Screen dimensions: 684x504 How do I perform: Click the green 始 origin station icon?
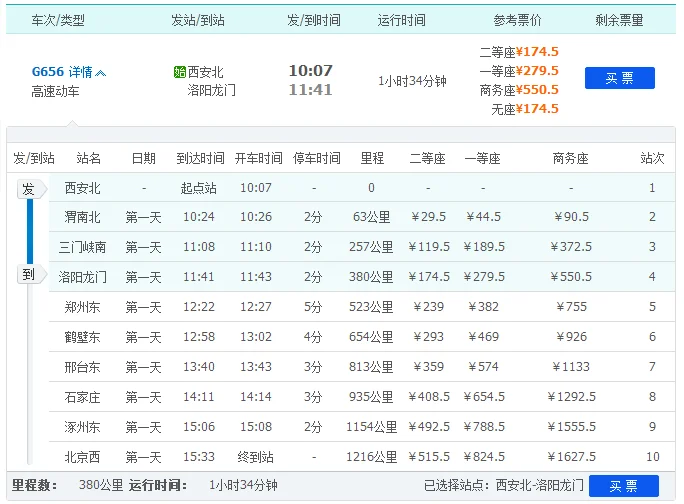tap(180, 72)
